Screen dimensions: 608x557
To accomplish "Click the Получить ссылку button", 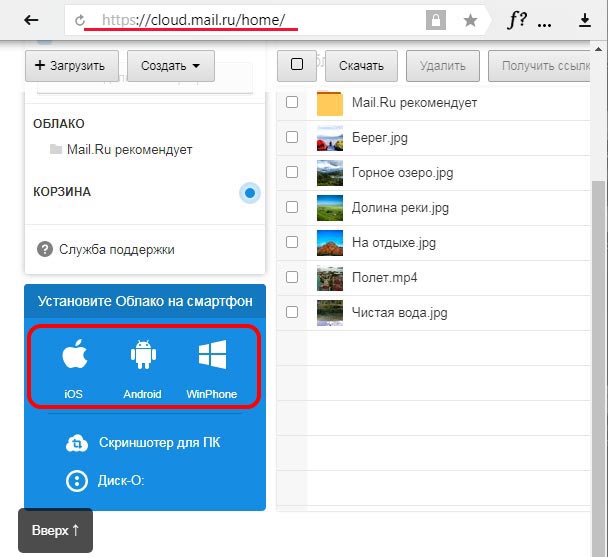I will click(539, 66).
